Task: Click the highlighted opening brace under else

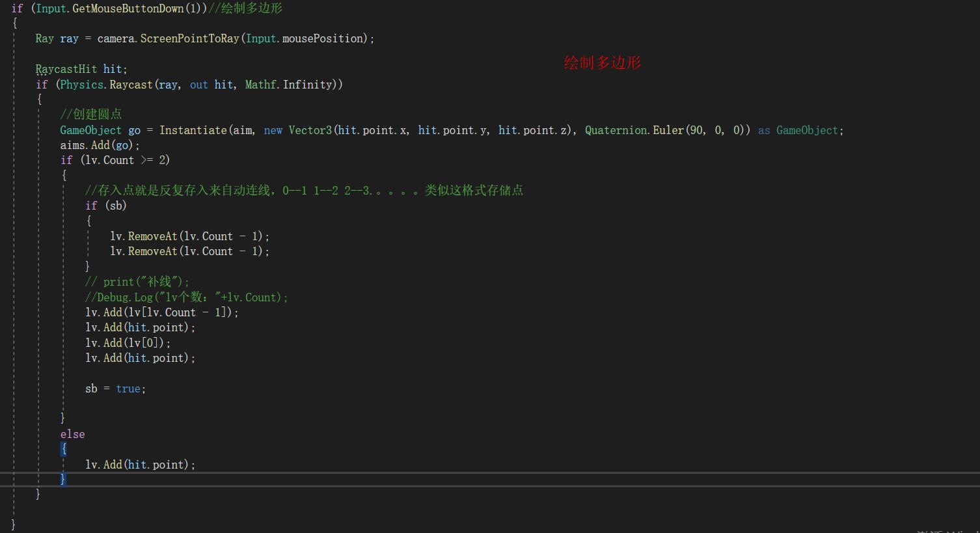Action: (64, 449)
